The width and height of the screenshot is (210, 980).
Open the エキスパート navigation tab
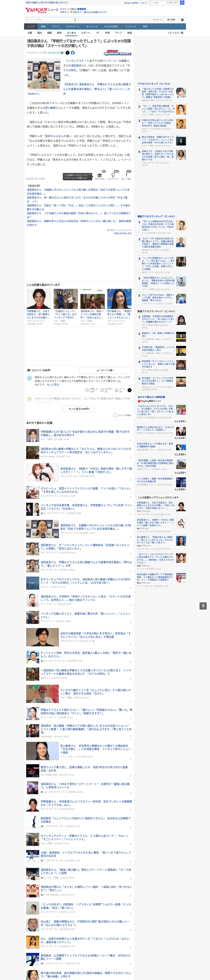click(x=72, y=26)
